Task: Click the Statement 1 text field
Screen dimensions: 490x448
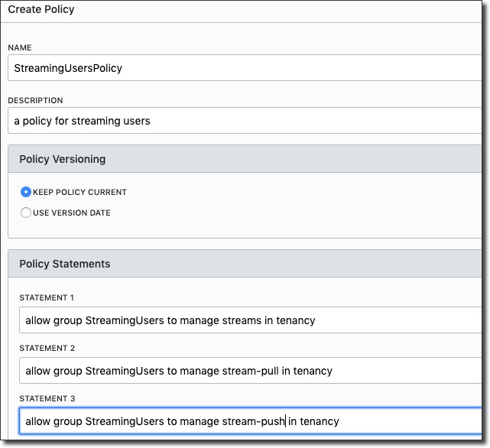Action: click(251, 320)
